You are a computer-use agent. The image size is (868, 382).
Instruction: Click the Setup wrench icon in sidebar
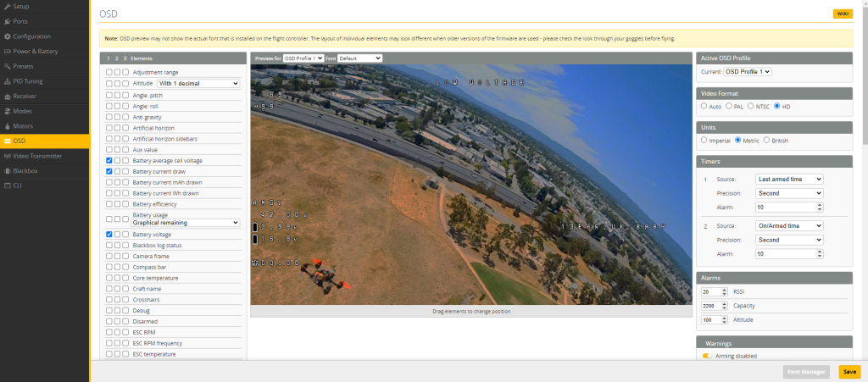(8, 7)
